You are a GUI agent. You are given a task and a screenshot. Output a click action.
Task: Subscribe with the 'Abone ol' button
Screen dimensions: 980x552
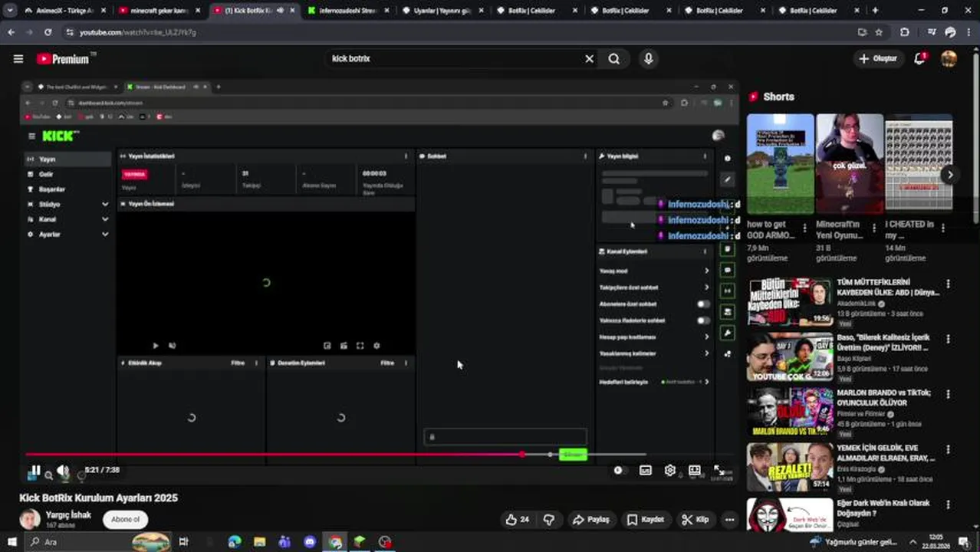[x=126, y=520]
